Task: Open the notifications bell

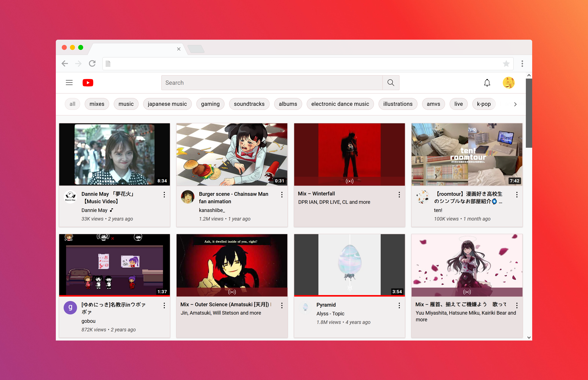Action: 487,83
